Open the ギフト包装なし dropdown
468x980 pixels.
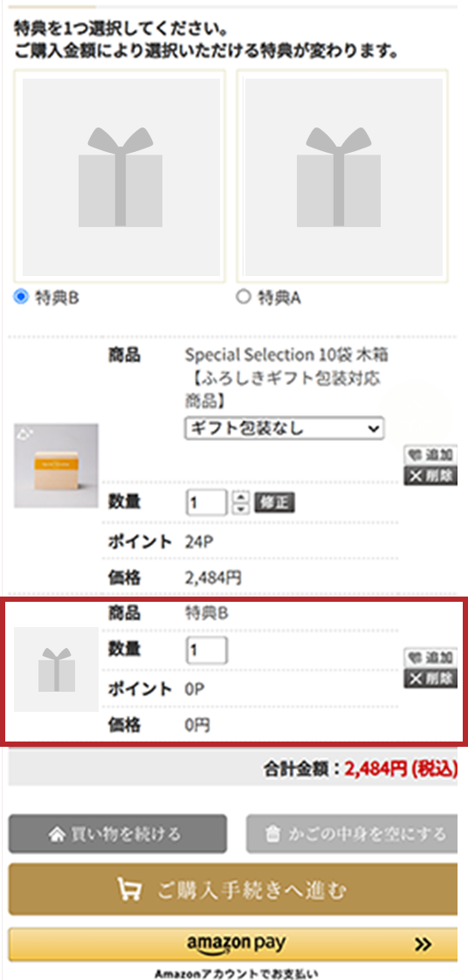[x=285, y=429]
